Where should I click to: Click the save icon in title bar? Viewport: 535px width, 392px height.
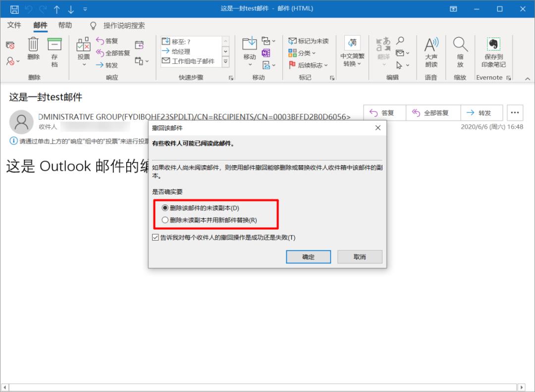click(x=14, y=9)
